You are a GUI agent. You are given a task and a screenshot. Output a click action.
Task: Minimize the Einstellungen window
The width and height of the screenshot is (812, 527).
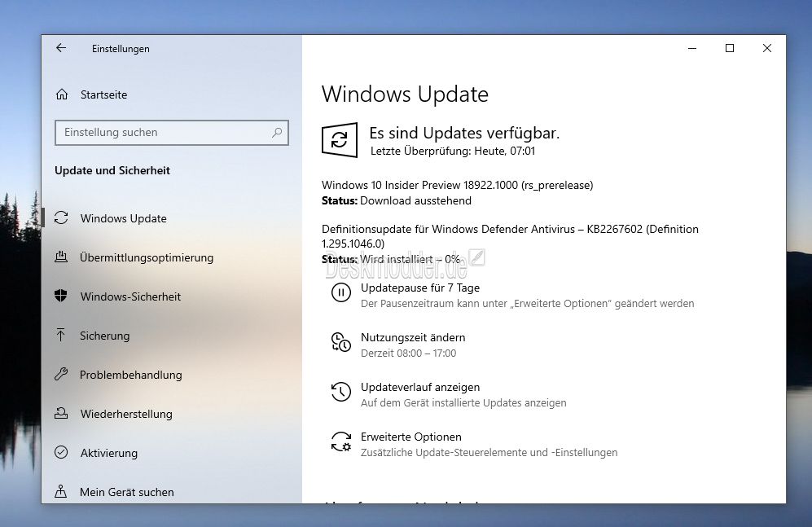point(692,48)
